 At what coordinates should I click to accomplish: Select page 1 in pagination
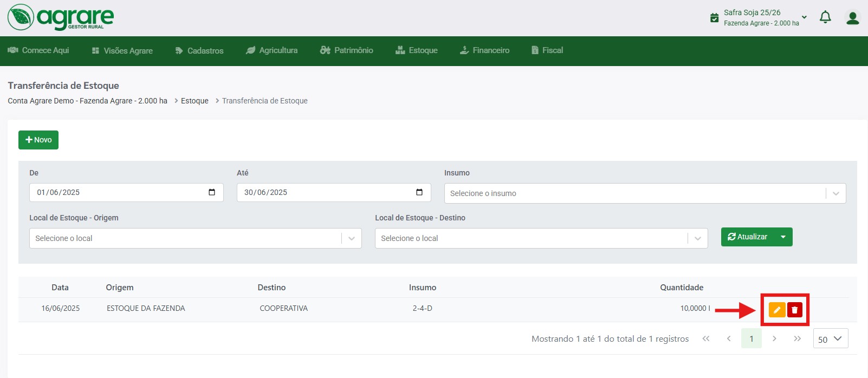pyautogui.click(x=752, y=338)
